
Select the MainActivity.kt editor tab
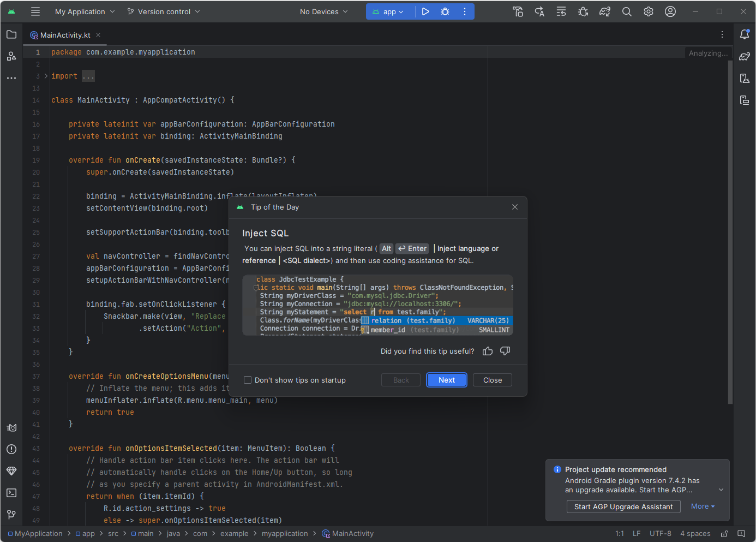coord(64,35)
